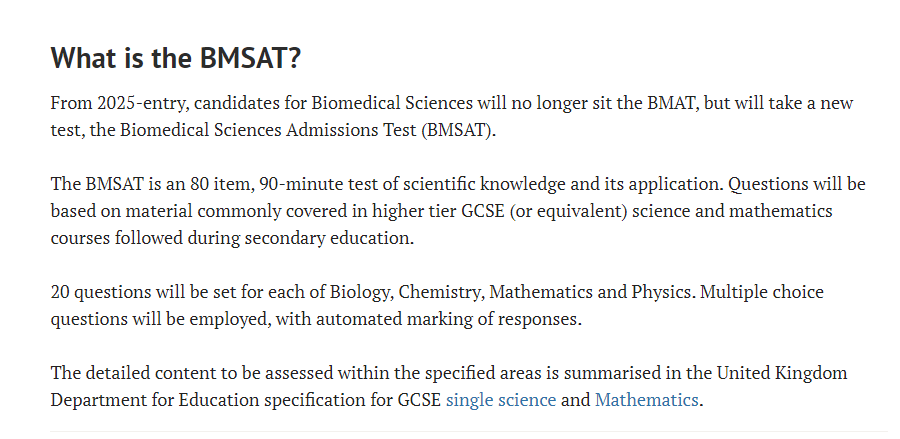
Task: Click 'secondary education' ending the second paragraph
Action: point(329,238)
